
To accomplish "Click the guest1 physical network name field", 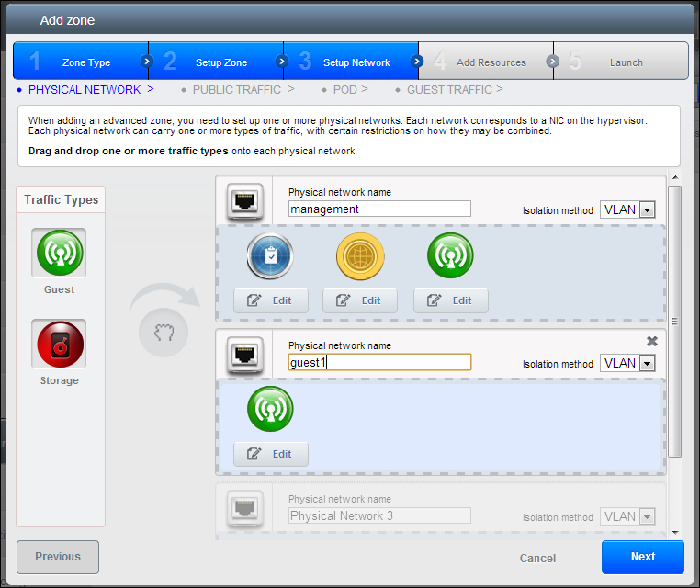I will [x=379, y=362].
